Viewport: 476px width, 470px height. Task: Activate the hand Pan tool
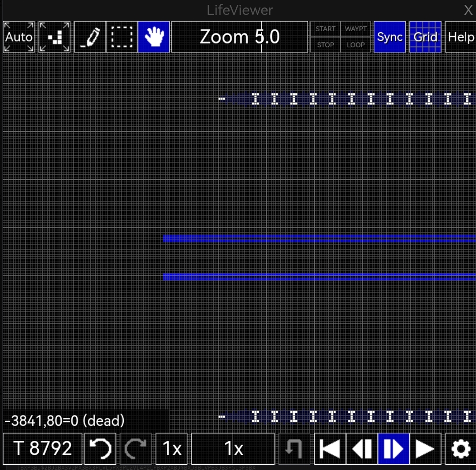tap(154, 37)
